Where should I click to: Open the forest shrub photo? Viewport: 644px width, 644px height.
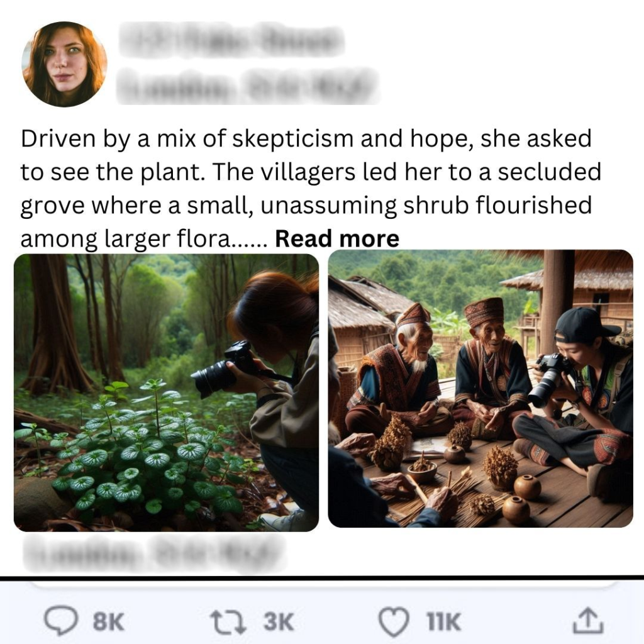(x=166, y=392)
